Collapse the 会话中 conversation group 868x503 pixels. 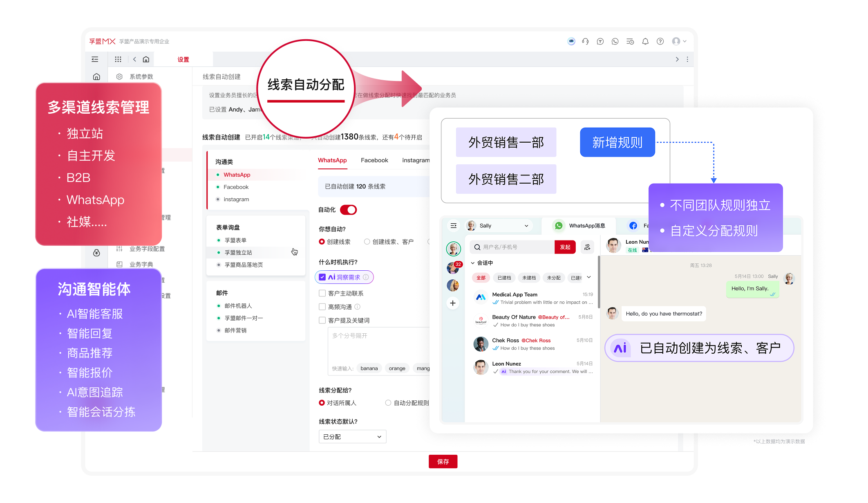click(x=473, y=263)
